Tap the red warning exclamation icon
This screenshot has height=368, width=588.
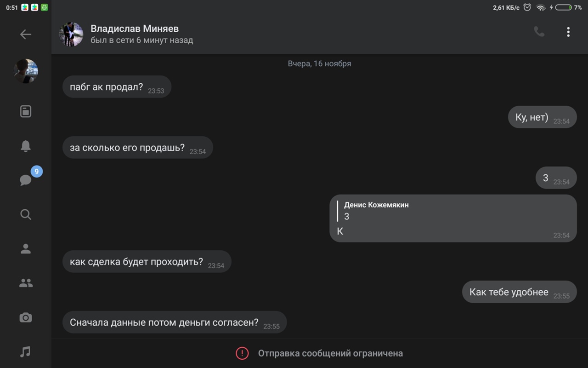click(242, 353)
